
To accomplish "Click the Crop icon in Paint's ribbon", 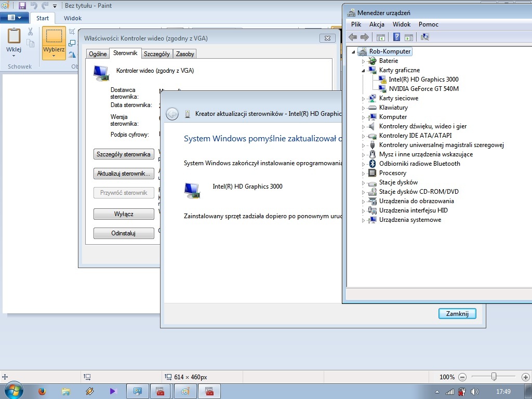I will pos(72,32).
